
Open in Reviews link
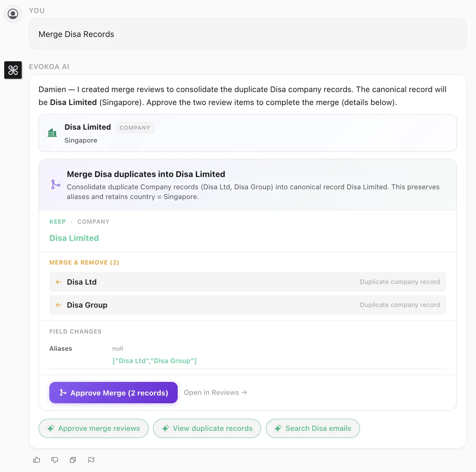(x=215, y=393)
